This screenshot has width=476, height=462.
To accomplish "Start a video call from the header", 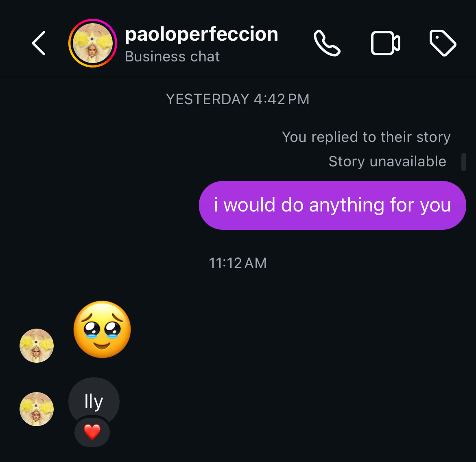I will (x=385, y=43).
